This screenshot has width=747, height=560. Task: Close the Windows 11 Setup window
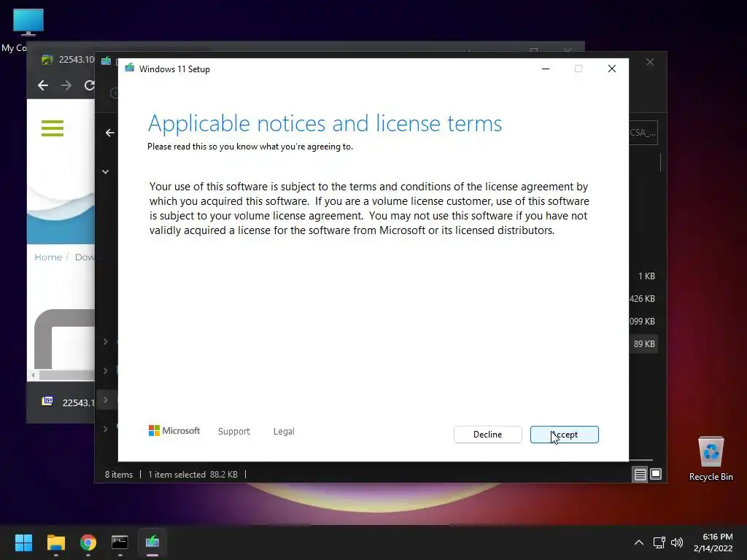tap(612, 69)
